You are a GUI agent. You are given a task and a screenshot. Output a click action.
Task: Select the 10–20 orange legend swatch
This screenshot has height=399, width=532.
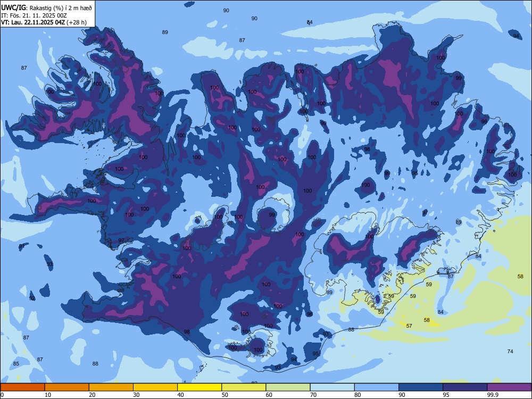point(67,387)
